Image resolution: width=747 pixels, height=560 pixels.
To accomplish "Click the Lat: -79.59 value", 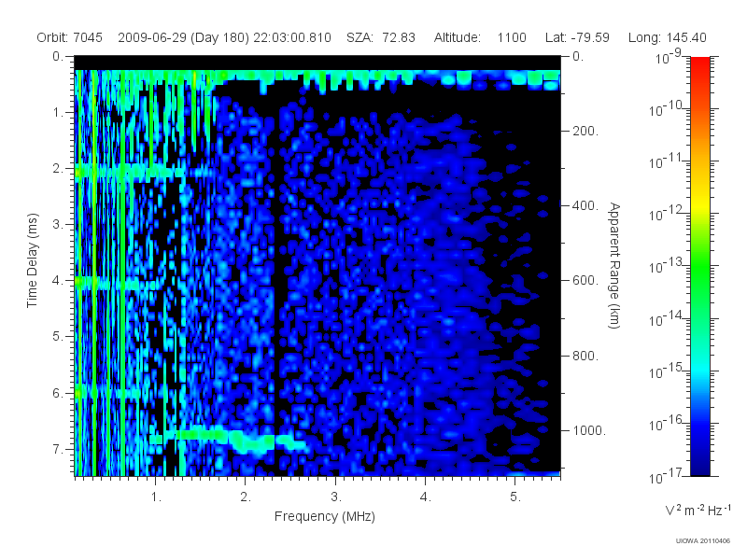I will tap(577, 37).
